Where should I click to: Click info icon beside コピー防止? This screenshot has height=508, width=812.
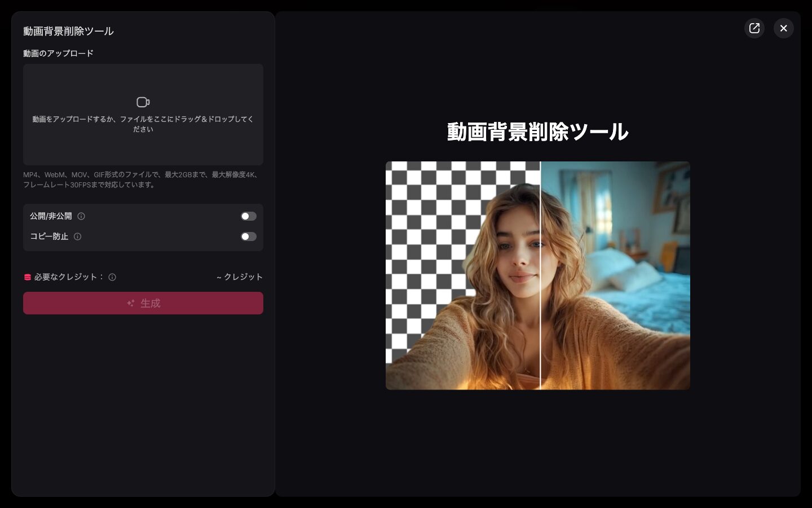(x=78, y=237)
